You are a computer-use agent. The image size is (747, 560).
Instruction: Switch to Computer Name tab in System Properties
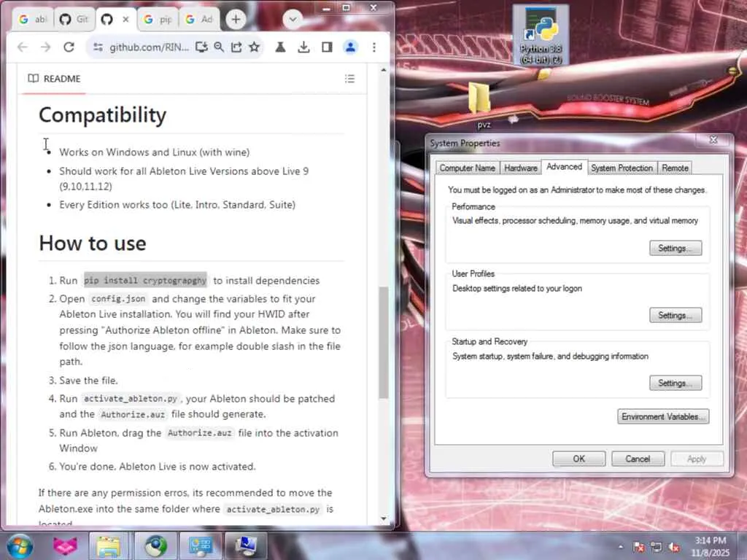point(467,168)
